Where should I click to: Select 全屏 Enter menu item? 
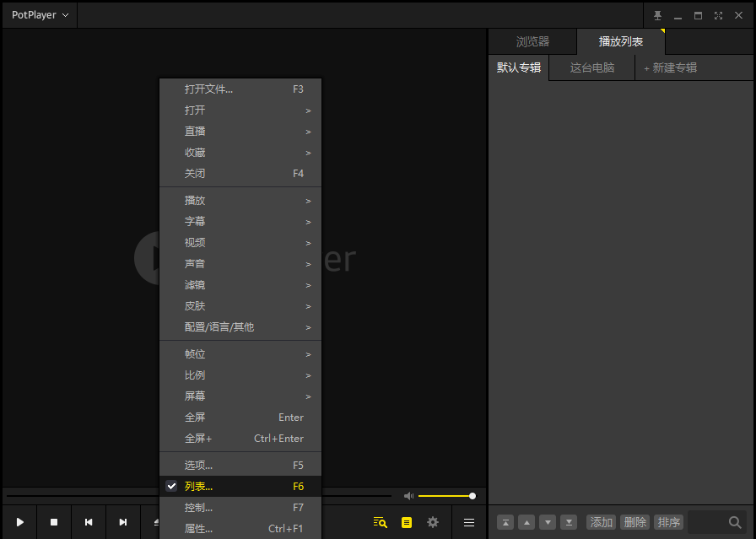point(240,418)
